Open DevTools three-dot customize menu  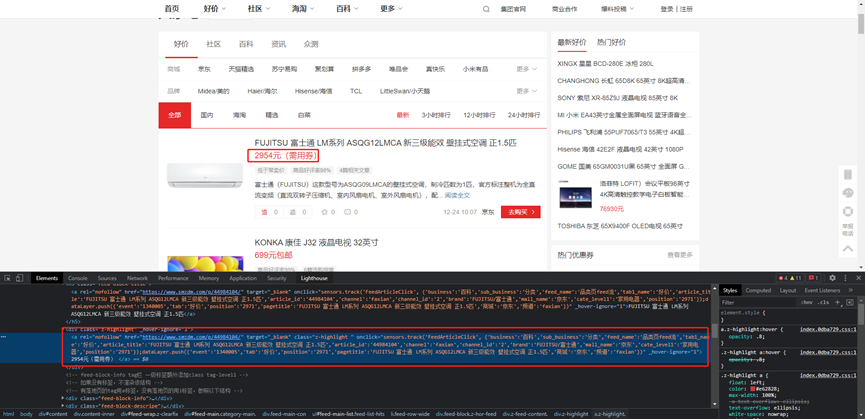click(x=845, y=278)
